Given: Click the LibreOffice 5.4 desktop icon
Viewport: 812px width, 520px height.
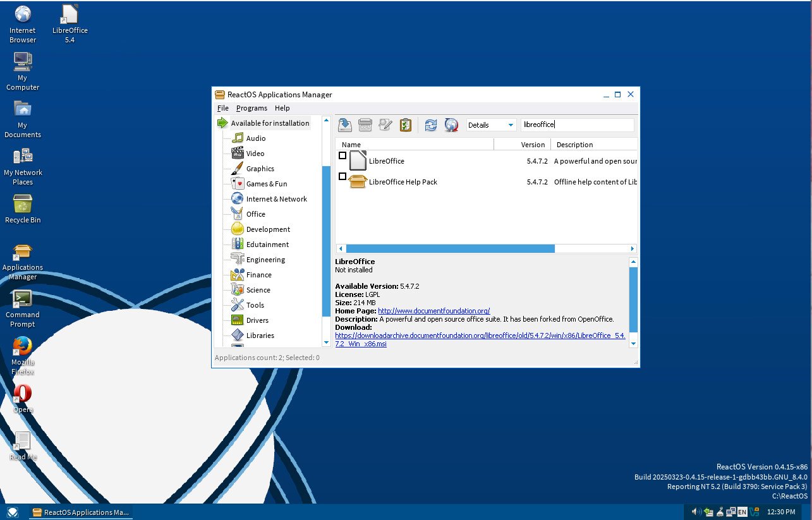Looking at the screenshot, I should 70,24.
